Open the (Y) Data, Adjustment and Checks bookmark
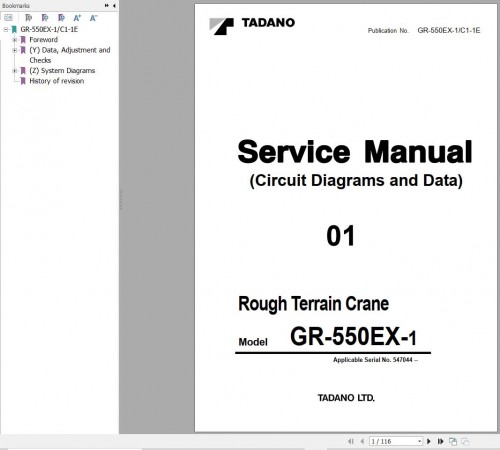The image size is (500, 450). (x=70, y=55)
